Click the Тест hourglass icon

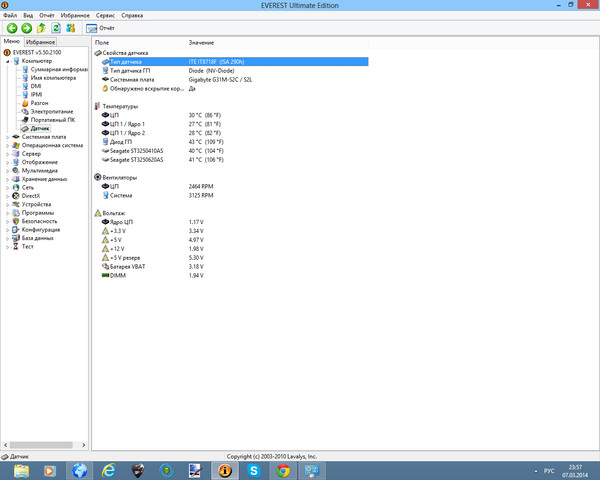click(x=16, y=247)
